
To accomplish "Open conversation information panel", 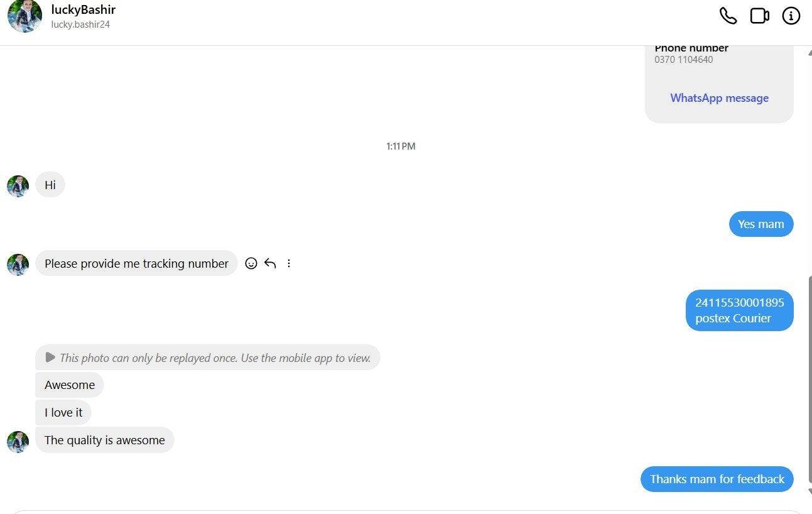I will pos(791,16).
